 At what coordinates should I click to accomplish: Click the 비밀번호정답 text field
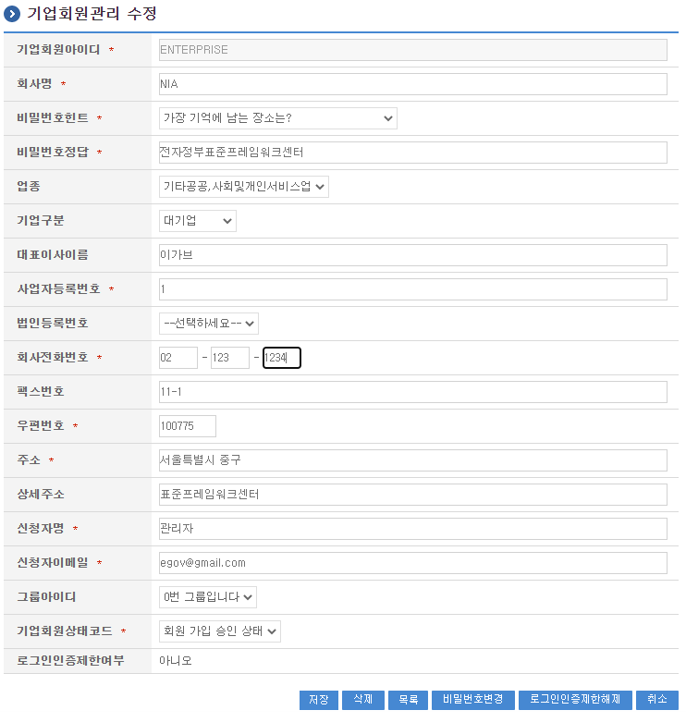click(x=412, y=152)
